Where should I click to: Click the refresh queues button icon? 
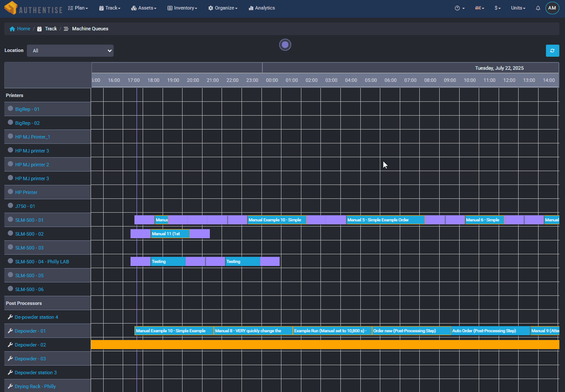point(552,51)
